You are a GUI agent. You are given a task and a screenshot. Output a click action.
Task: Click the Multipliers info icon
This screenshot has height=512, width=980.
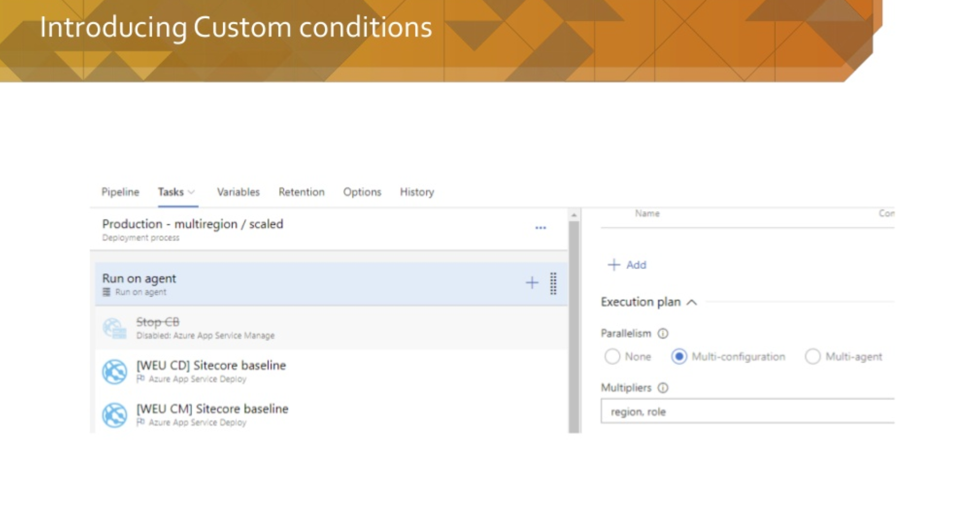pos(662,387)
